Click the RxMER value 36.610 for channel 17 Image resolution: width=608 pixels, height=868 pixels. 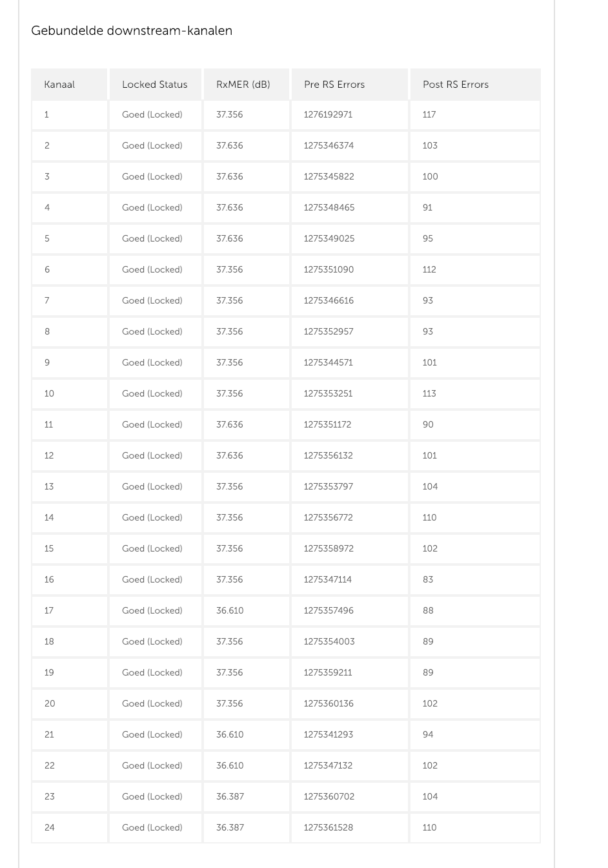(x=230, y=610)
